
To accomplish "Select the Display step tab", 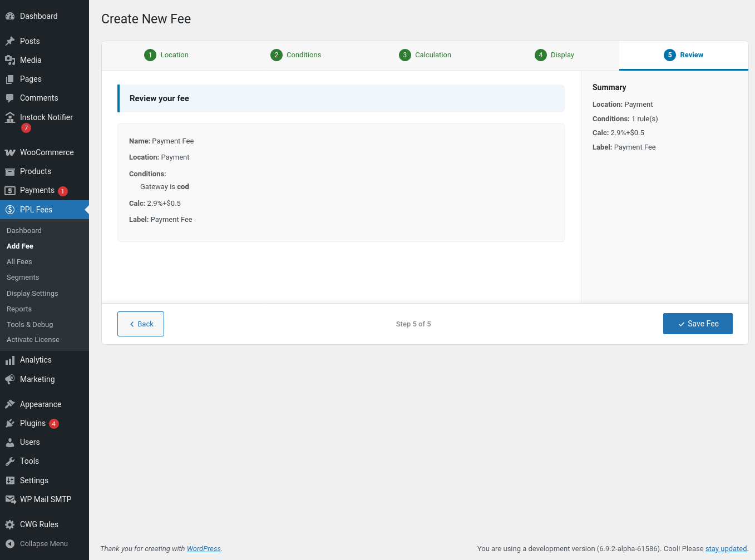I will 554,55.
